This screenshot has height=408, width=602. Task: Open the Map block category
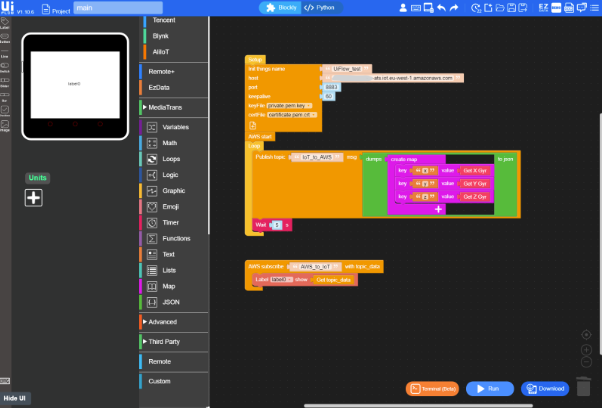(x=174, y=286)
